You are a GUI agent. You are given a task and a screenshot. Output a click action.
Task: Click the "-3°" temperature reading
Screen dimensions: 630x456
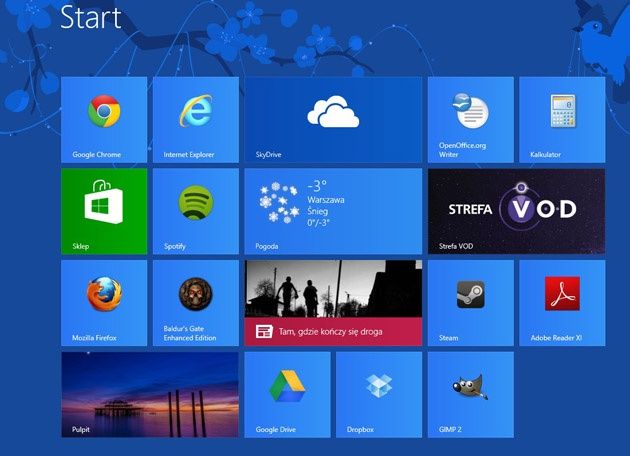click(x=317, y=186)
